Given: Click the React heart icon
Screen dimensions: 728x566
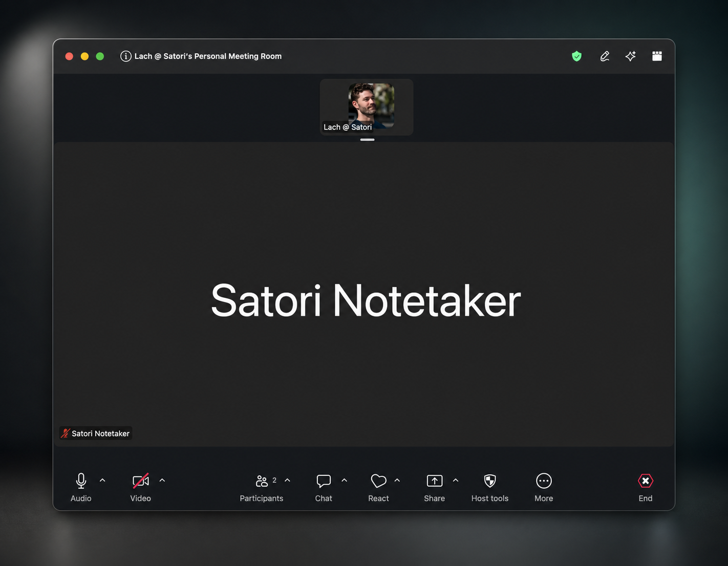Looking at the screenshot, I should coord(378,481).
